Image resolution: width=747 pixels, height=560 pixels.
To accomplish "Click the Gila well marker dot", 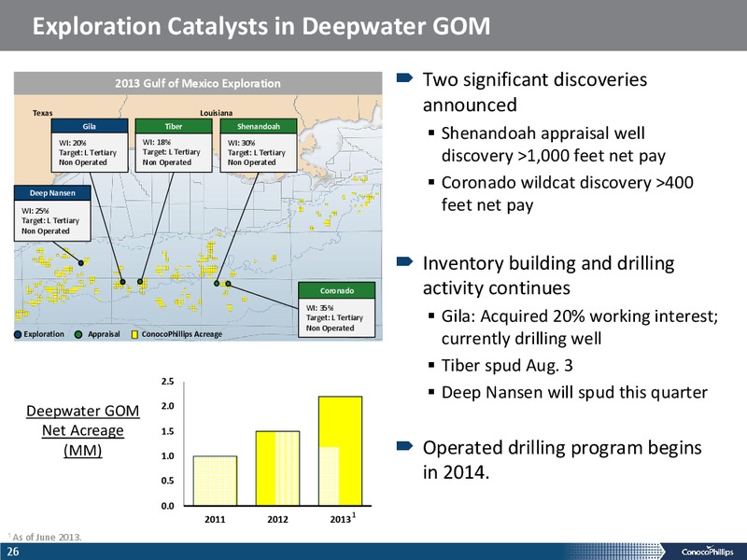I will 122,282.
